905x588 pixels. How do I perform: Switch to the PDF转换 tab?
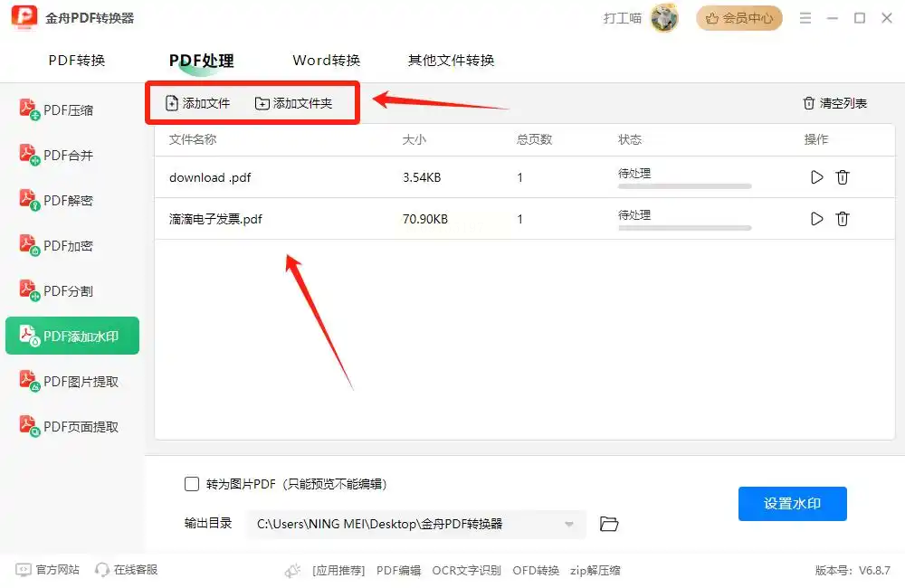tap(76, 60)
